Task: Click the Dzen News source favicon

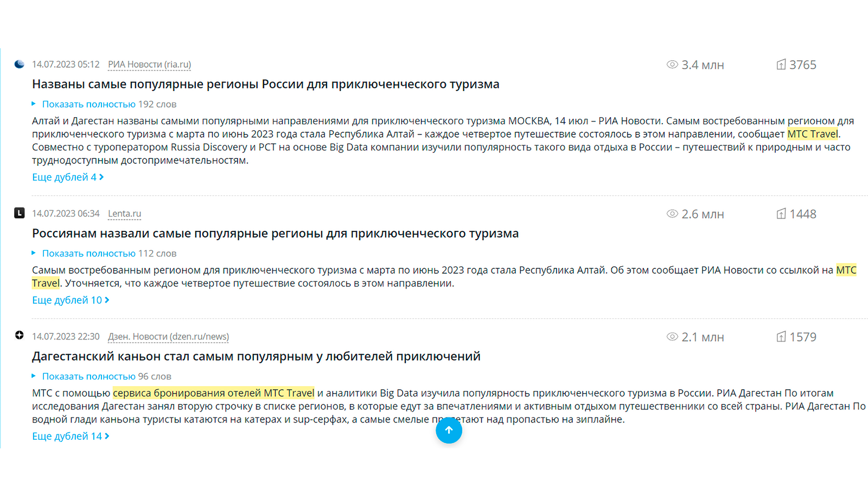Action: [20, 335]
